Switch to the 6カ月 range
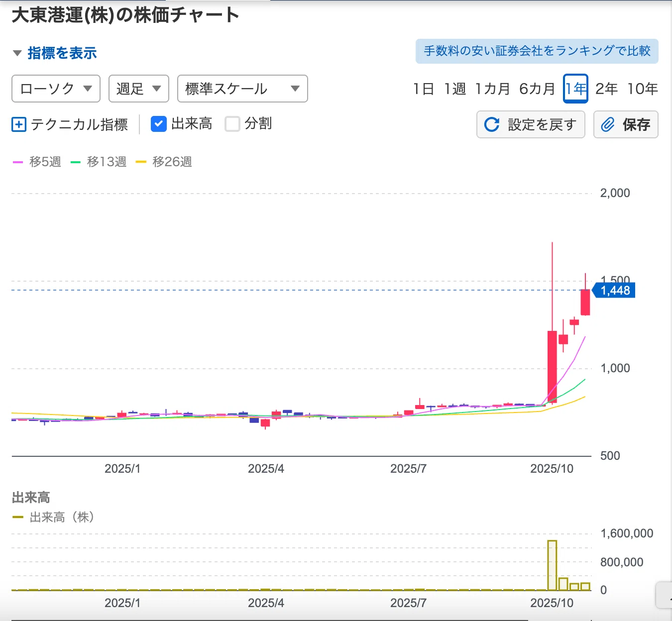Image resolution: width=672 pixels, height=621 pixels. click(537, 89)
